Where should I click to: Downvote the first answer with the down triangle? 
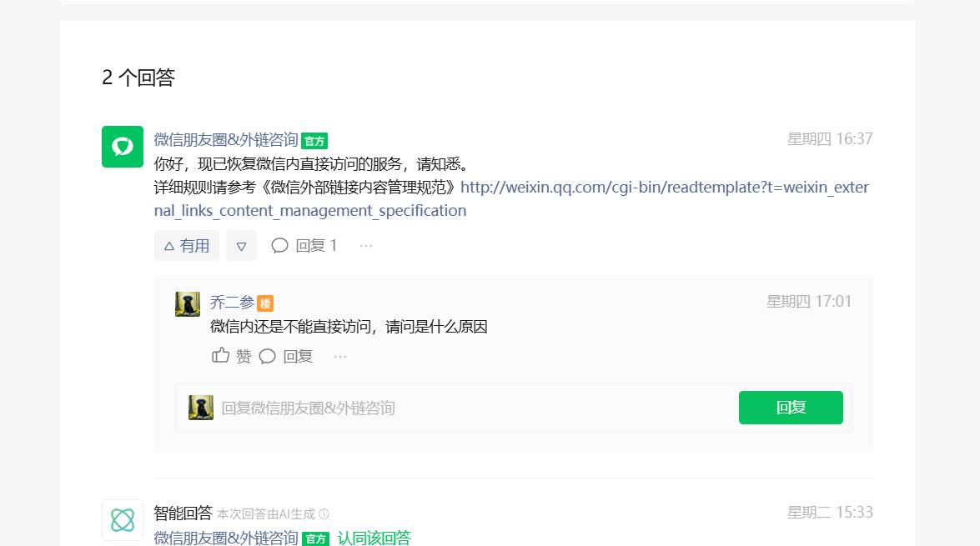click(x=241, y=246)
